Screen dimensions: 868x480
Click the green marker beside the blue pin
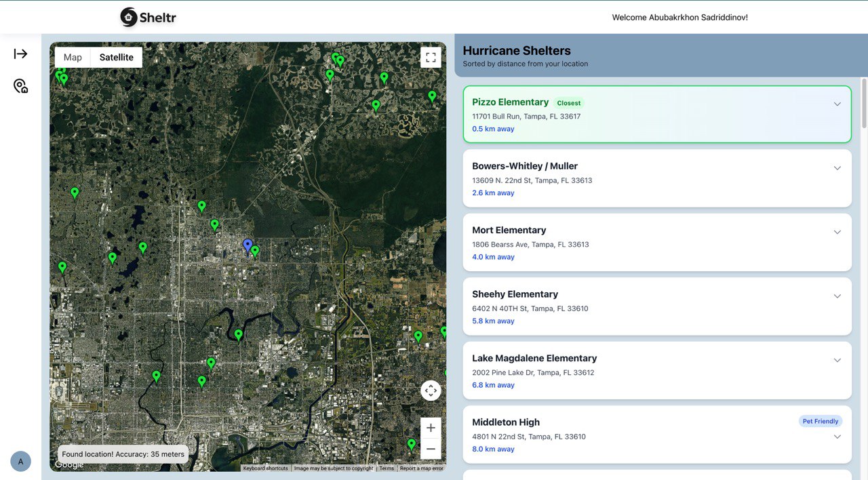coord(255,252)
